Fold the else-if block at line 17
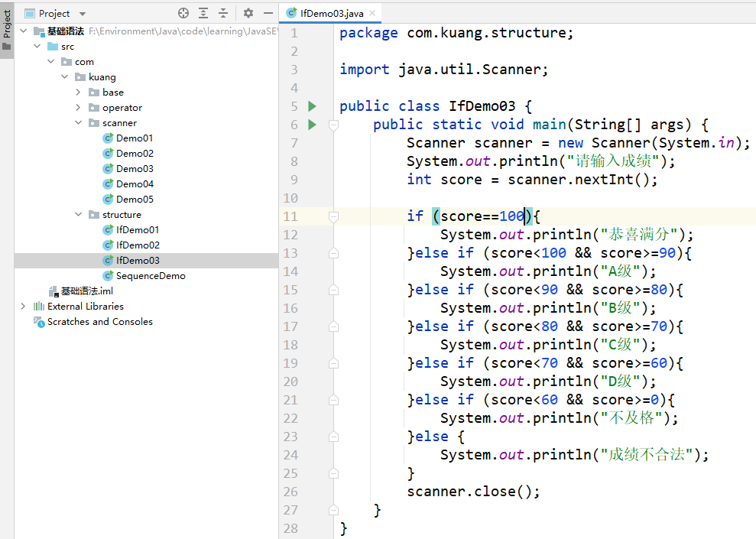The width and height of the screenshot is (756, 539). coord(333,326)
